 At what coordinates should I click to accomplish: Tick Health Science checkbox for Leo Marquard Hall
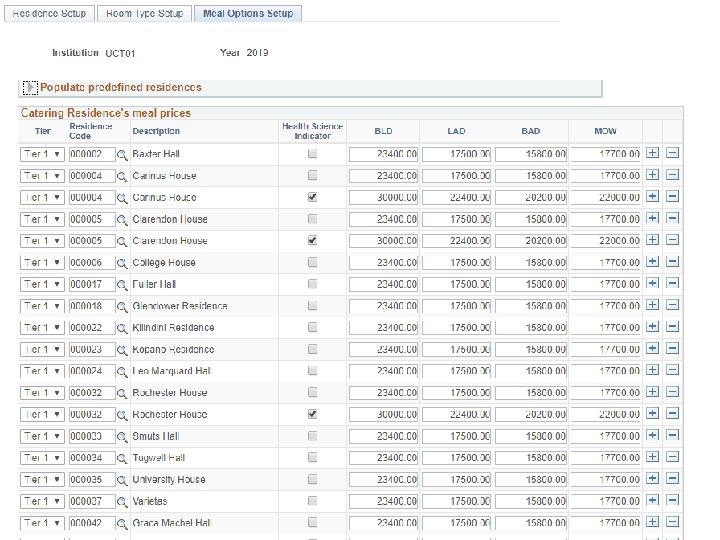[x=313, y=371]
